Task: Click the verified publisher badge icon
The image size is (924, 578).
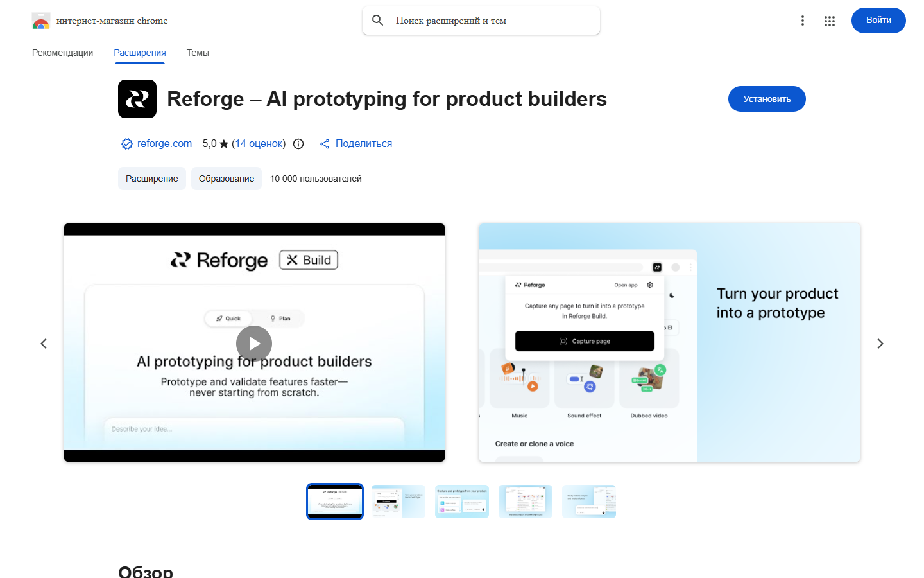Action: [x=127, y=144]
